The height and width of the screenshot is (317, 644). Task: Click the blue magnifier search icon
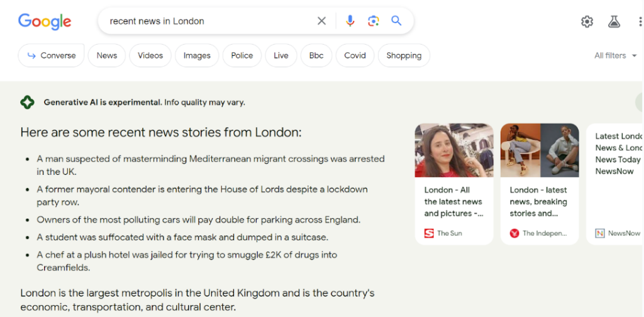(396, 21)
